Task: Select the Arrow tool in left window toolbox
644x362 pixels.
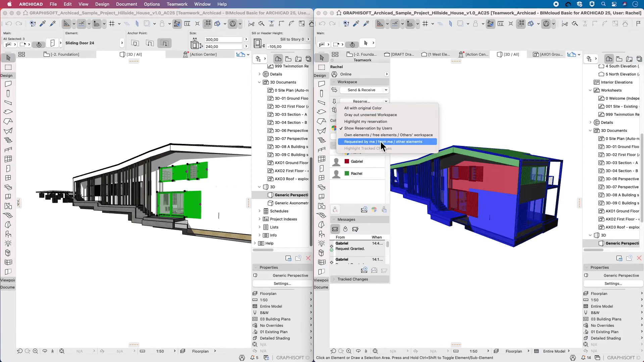Action: (8, 58)
